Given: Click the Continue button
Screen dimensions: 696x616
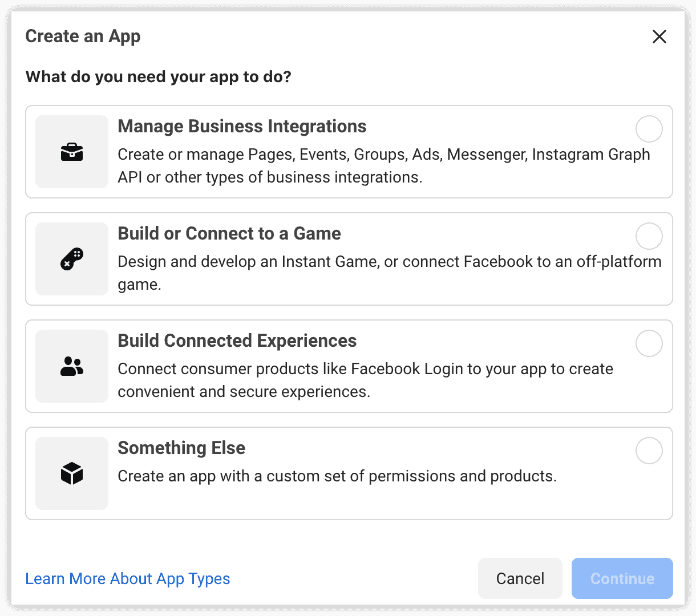Looking at the screenshot, I should click(x=622, y=578).
